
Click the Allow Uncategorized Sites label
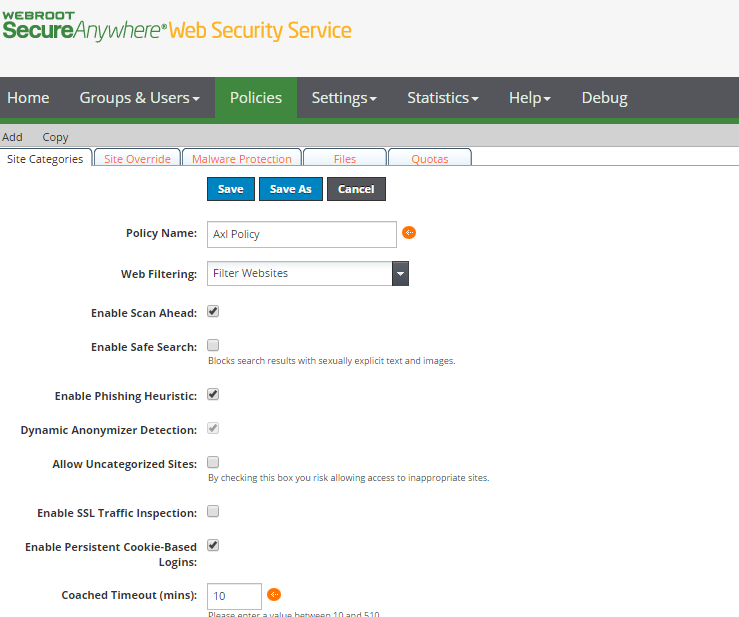[124, 464]
